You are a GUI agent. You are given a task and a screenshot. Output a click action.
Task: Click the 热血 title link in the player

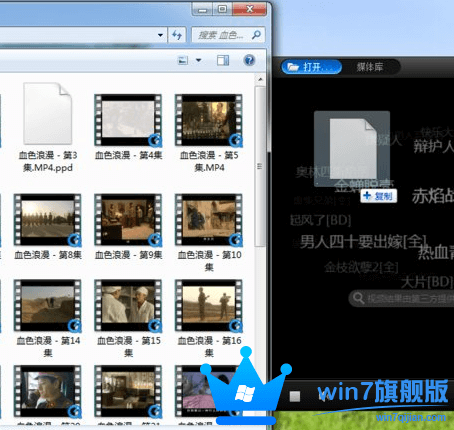[436, 252]
